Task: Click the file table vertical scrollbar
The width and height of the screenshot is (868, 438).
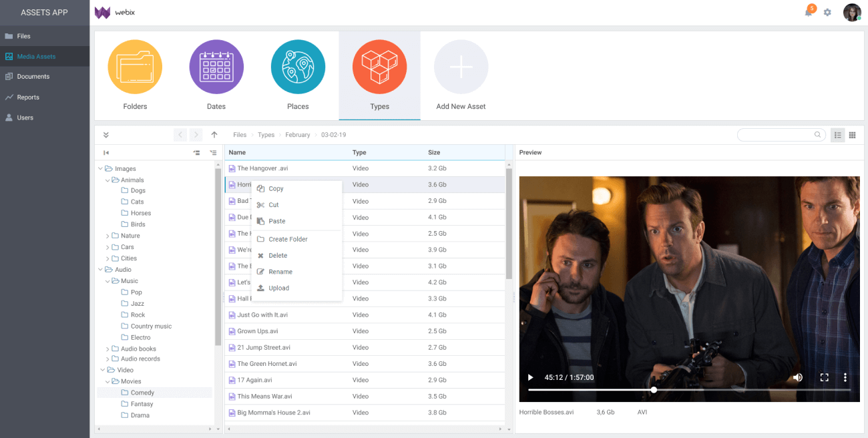Action: coord(509,224)
